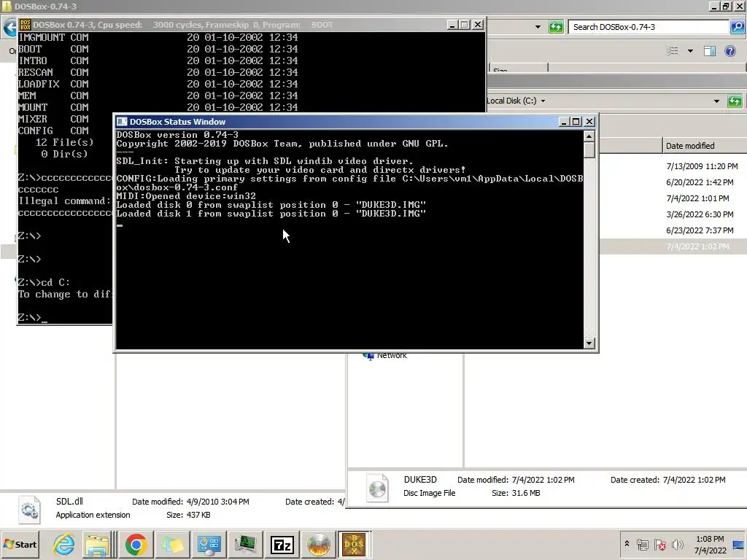The height and width of the screenshot is (560, 747).
Task: Open address bar history dropdown in DOSBox-0.74-3 window
Action: pyautogui.click(x=538, y=27)
